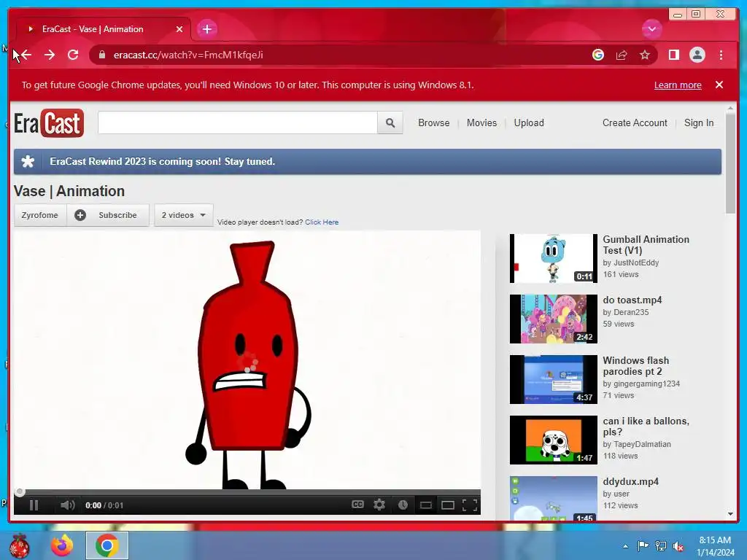Open the Sign In page
747x560 pixels.
point(699,122)
